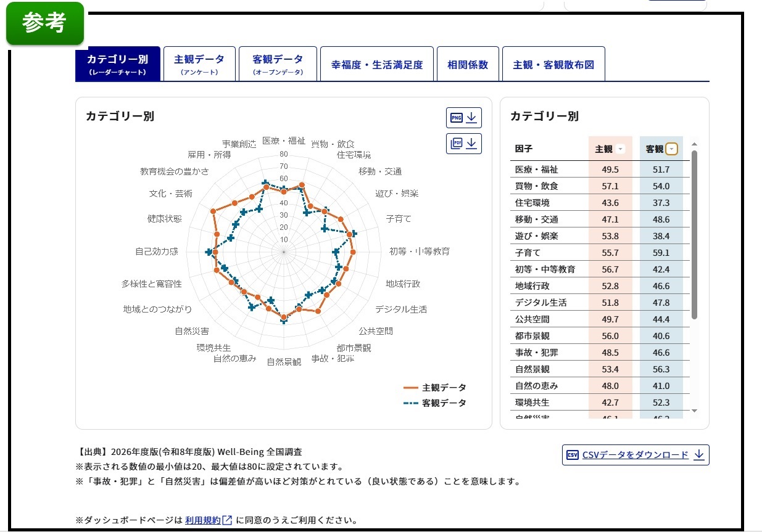Click the 客観 value 52.3 for 環境共生
This screenshot has width=762, height=532.
coord(661,403)
